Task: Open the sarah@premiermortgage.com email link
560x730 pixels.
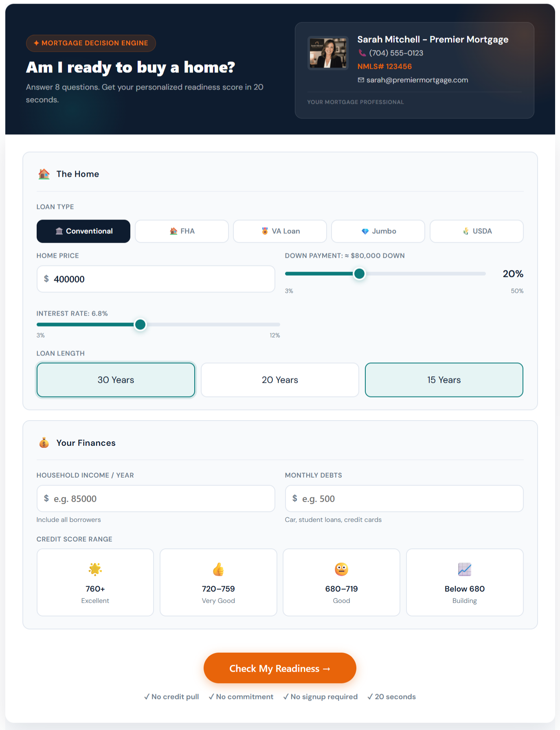Action: coord(417,80)
